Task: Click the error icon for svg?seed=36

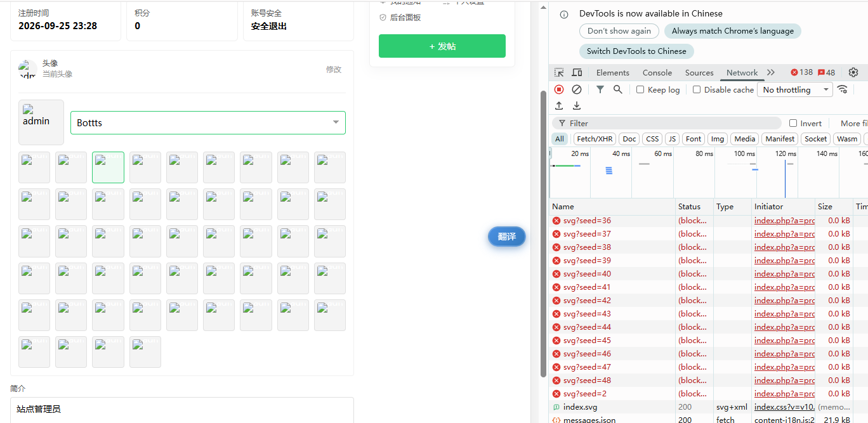Action: (556, 221)
